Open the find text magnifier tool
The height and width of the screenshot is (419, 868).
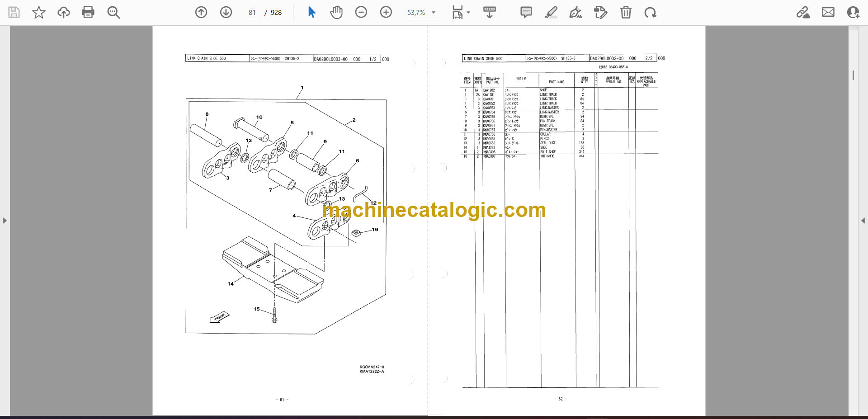click(113, 12)
